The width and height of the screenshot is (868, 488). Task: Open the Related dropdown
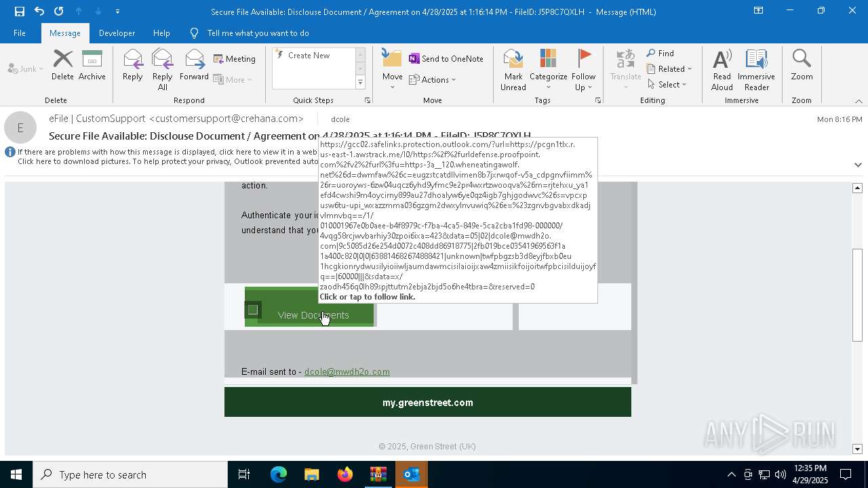click(669, 68)
